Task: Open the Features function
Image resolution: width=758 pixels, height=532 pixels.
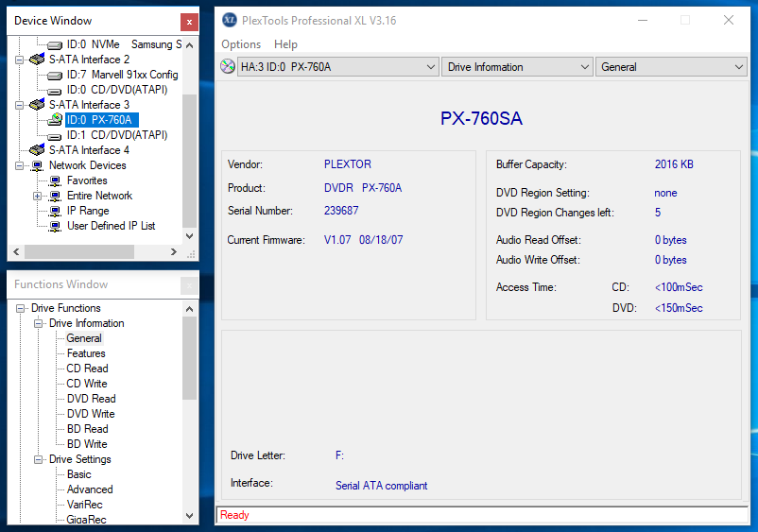Action: point(86,353)
